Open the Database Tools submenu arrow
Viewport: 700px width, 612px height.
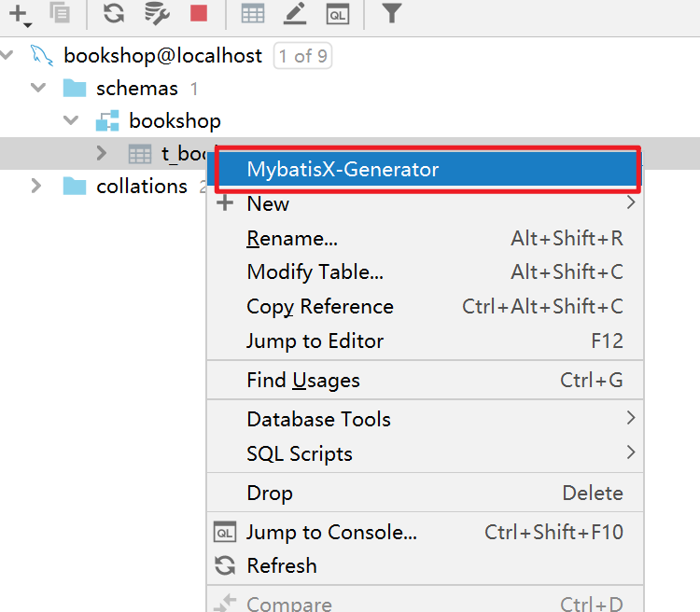coord(630,418)
